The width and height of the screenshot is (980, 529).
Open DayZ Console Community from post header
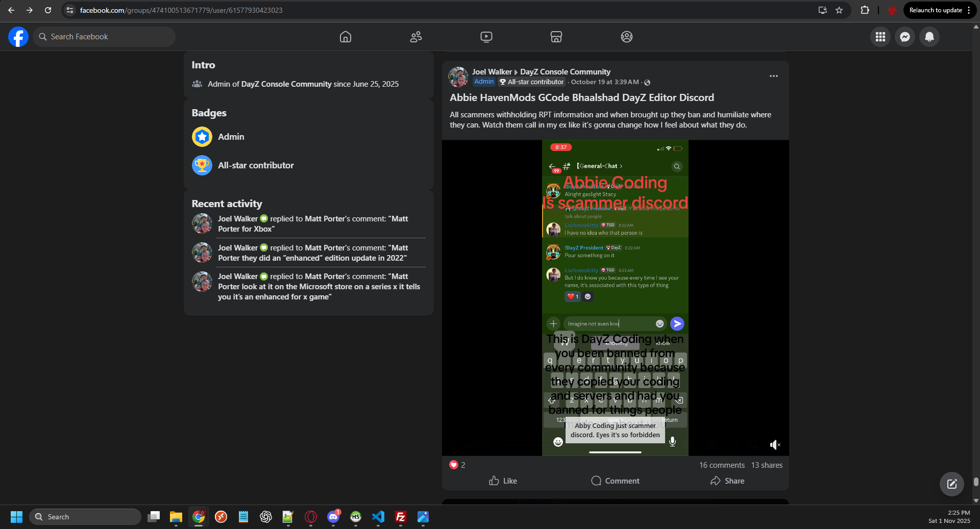565,72
